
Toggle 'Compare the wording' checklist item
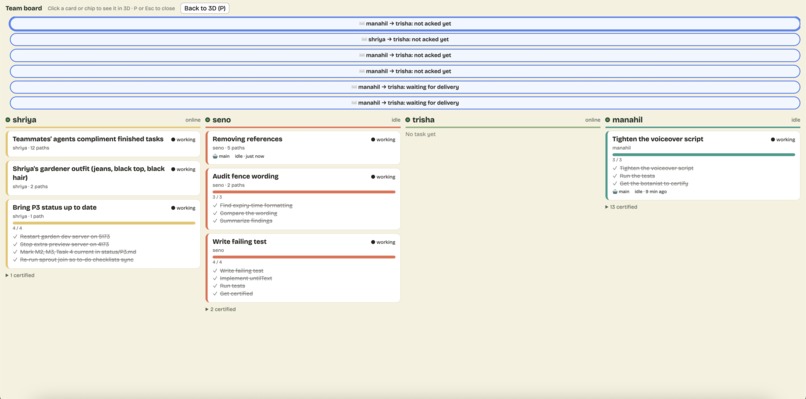[245, 213]
